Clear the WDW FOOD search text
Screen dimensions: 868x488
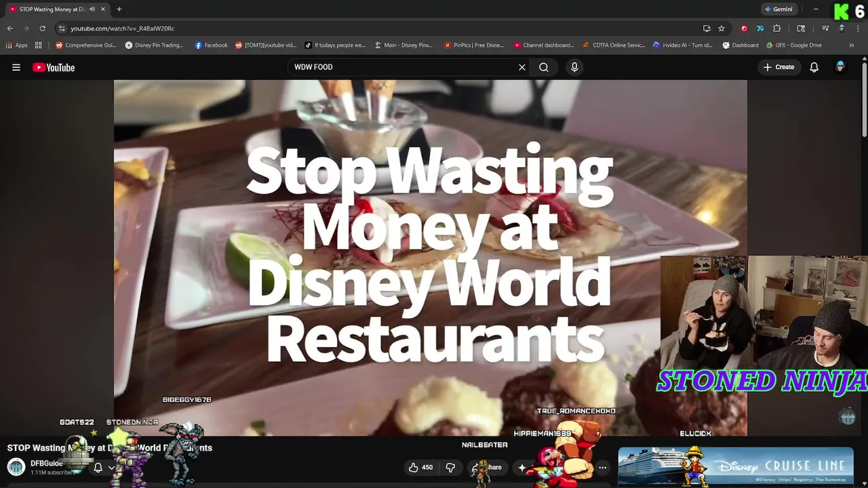coord(522,67)
